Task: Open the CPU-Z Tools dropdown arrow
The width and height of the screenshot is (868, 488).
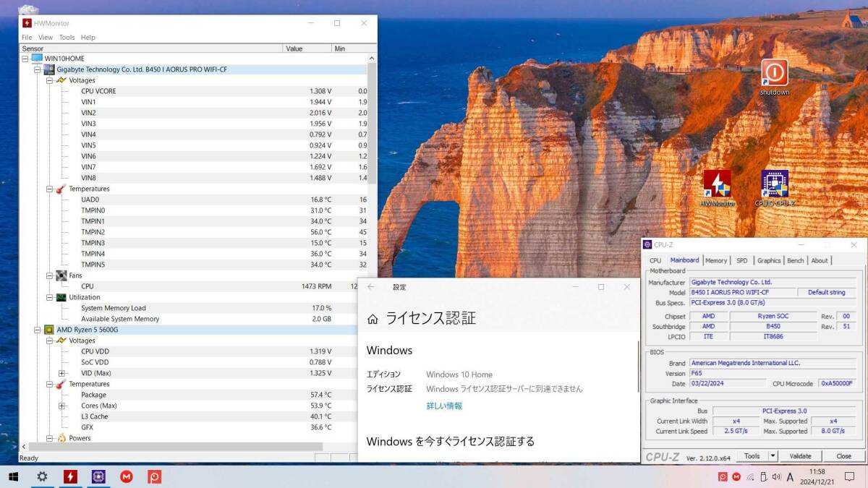Action: 773,456
